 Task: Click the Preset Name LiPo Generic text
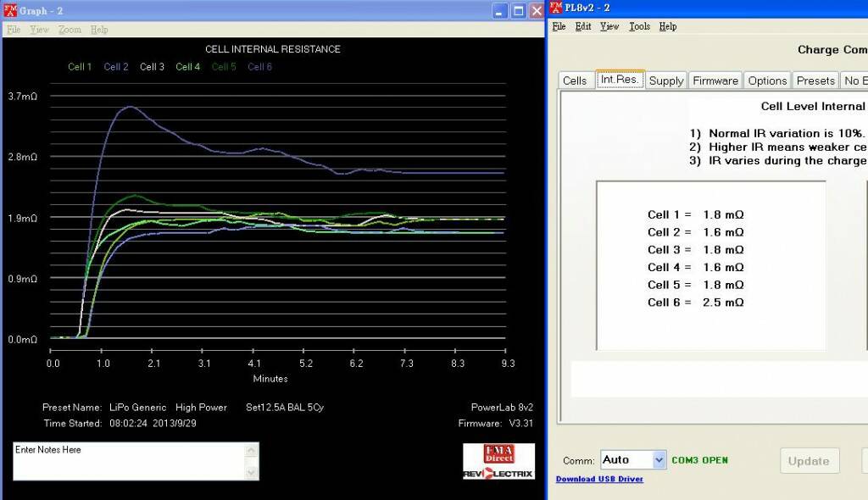click(104, 408)
